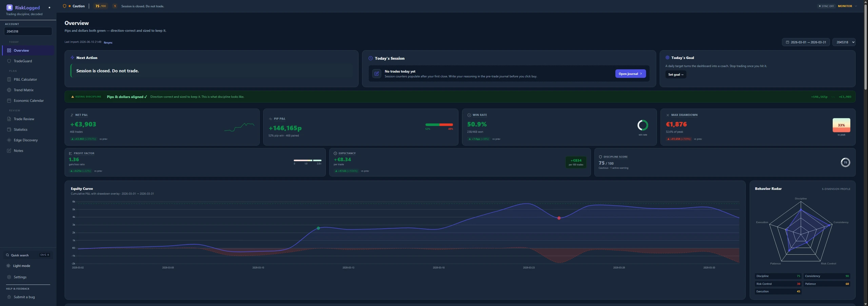Click the Net P&L sparkline chart

[239, 127]
